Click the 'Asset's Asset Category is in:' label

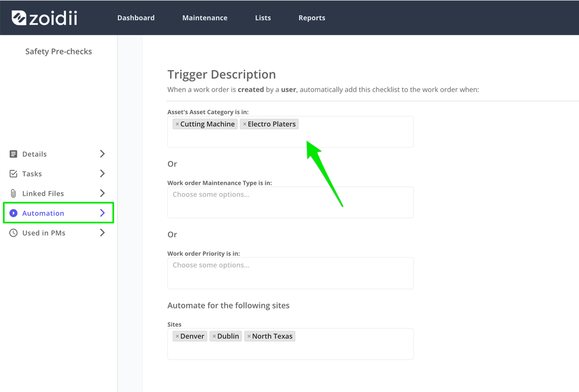[208, 112]
